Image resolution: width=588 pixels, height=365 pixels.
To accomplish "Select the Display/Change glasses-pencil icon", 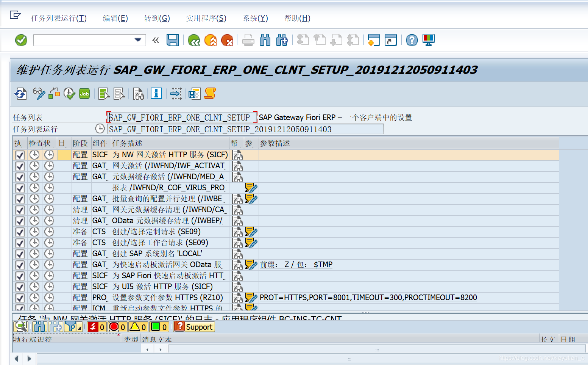I will (38, 94).
